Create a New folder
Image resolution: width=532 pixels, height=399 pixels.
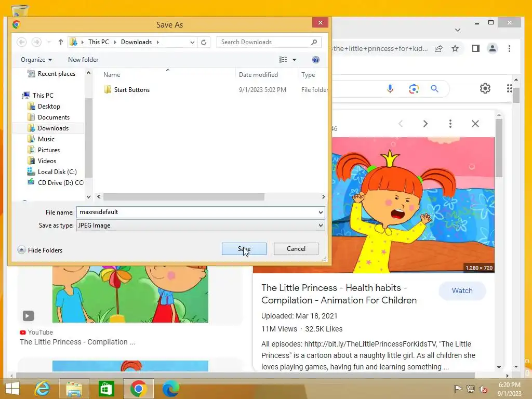coord(83,60)
